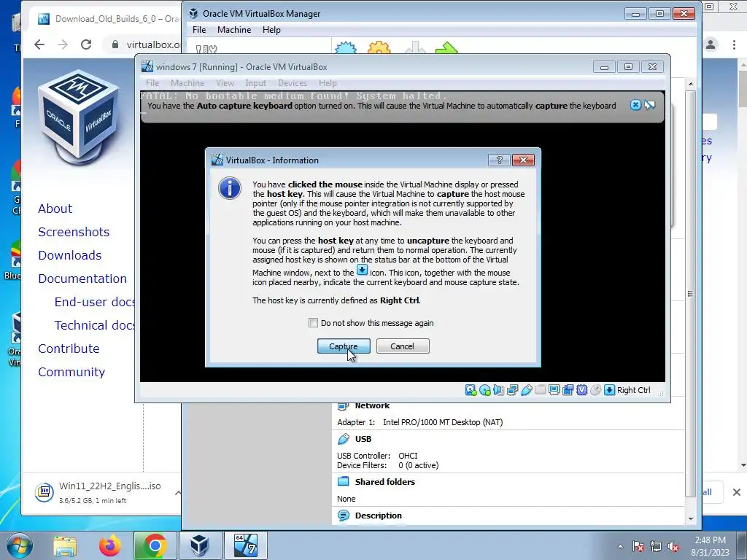
Task: Click the Win11 ISO download item
Action: click(98, 492)
